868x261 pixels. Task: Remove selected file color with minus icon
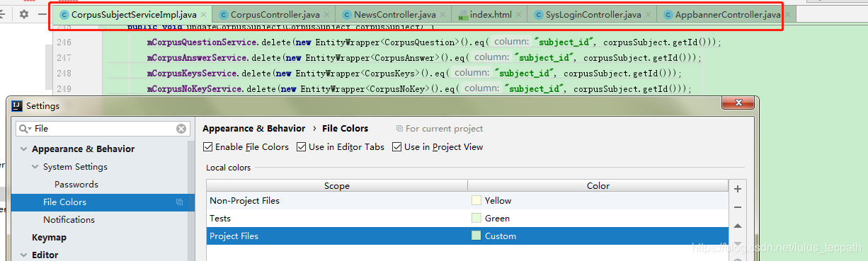pyautogui.click(x=738, y=207)
